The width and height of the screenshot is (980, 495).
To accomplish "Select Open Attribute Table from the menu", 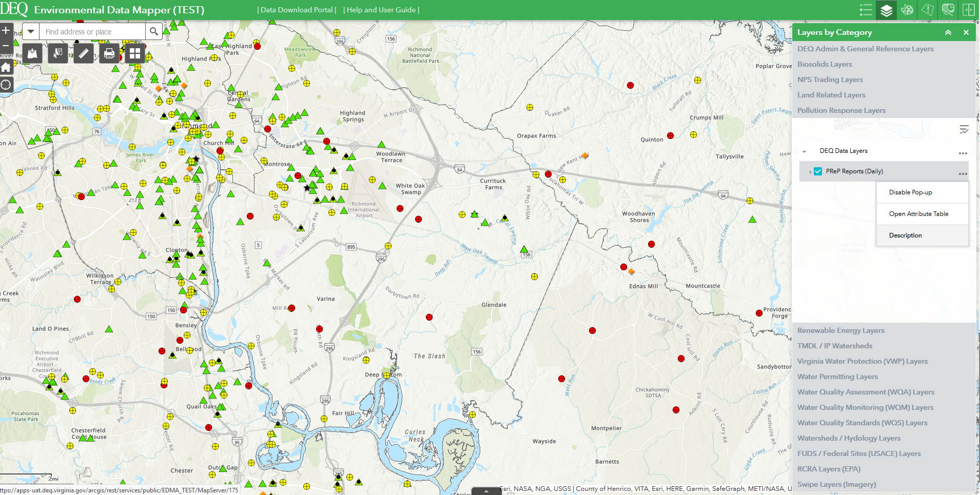I will coord(918,213).
